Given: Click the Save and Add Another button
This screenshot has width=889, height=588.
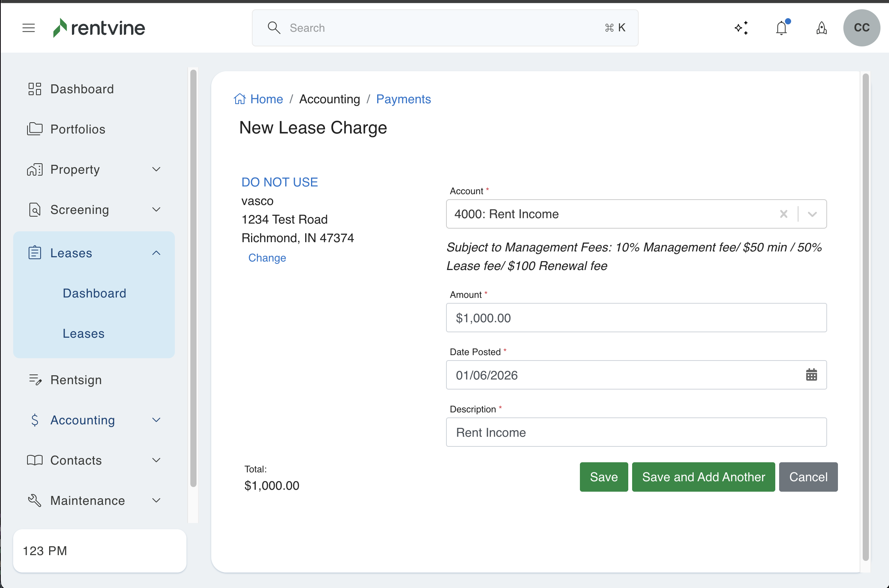Looking at the screenshot, I should coord(703,477).
